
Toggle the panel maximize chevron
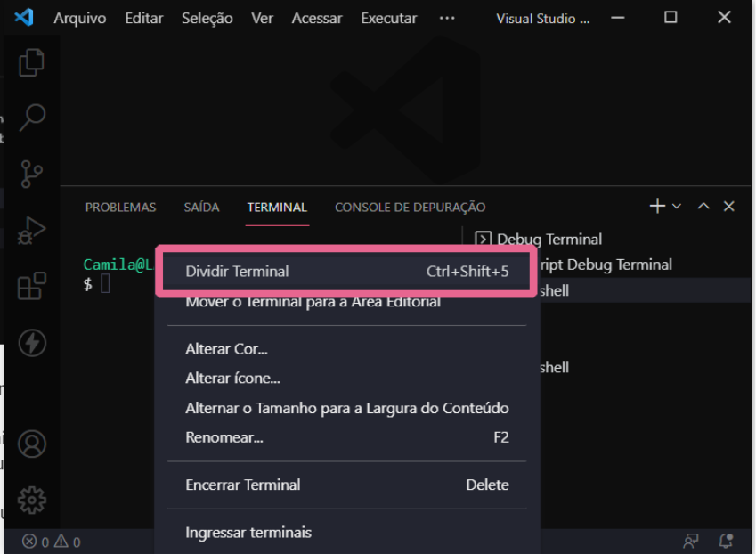pyautogui.click(x=703, y=206)
